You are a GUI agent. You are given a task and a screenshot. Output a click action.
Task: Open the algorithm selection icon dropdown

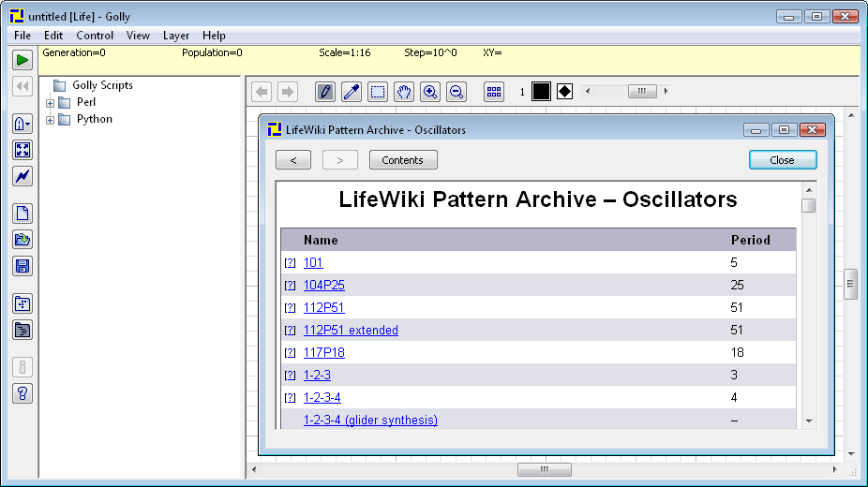point(22,124)
